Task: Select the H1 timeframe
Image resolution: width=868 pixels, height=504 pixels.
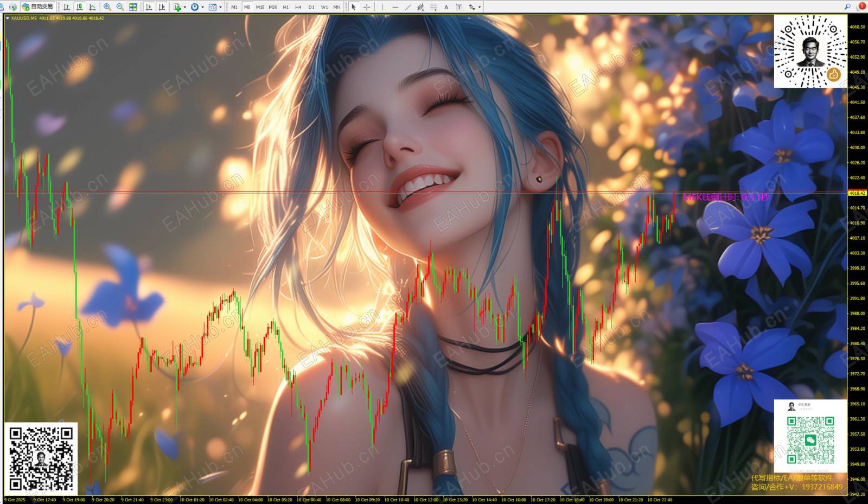Action: point(285,7)
